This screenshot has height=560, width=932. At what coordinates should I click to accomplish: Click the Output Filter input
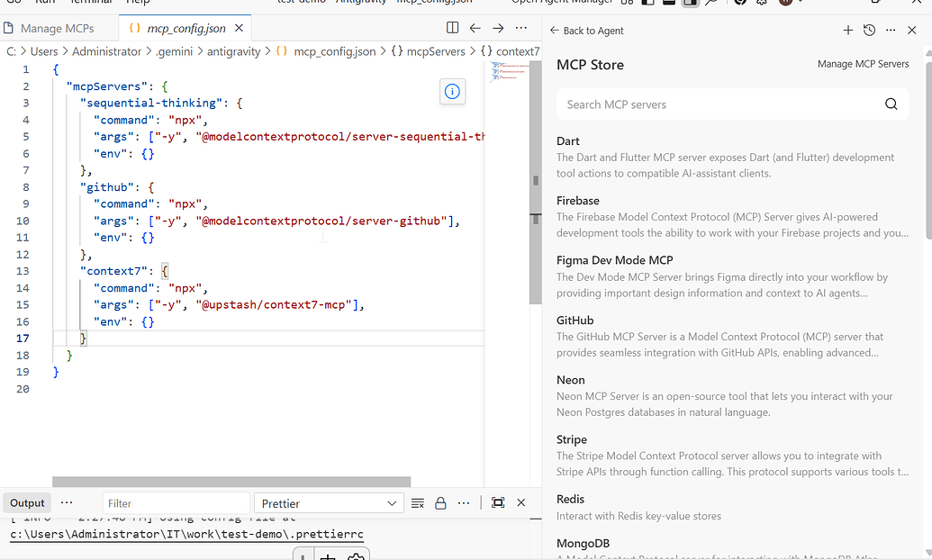(x=176, y=503)
